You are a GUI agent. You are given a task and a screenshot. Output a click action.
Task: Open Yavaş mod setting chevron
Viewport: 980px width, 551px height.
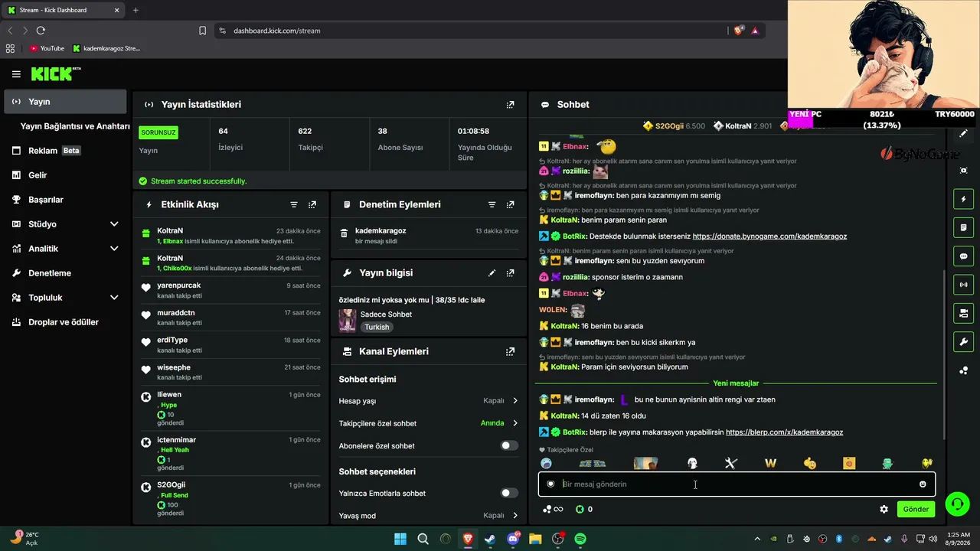[515, 516]
